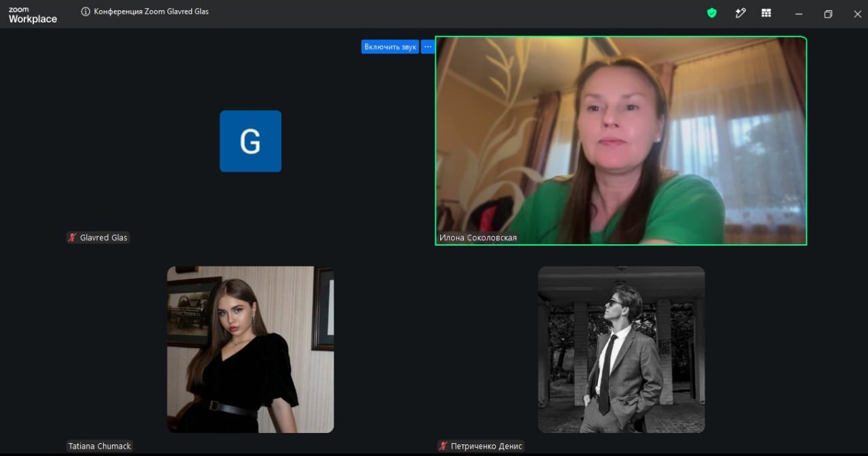Click the Илона Соколовская name label

pos(478,237)
